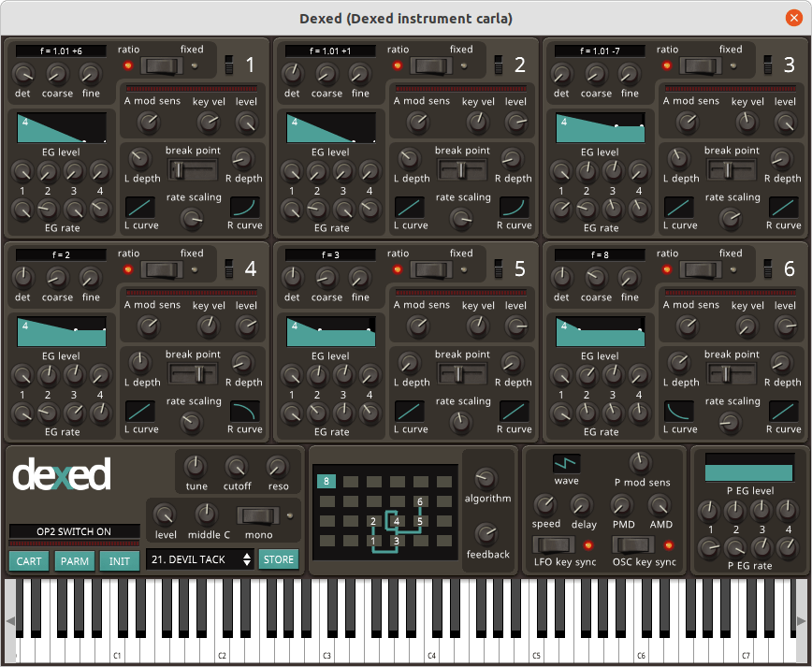Click the OP2 SWITCH ON status text
Image resolution: width=812 pixels, height=667 pixels.
coord(74,531)
